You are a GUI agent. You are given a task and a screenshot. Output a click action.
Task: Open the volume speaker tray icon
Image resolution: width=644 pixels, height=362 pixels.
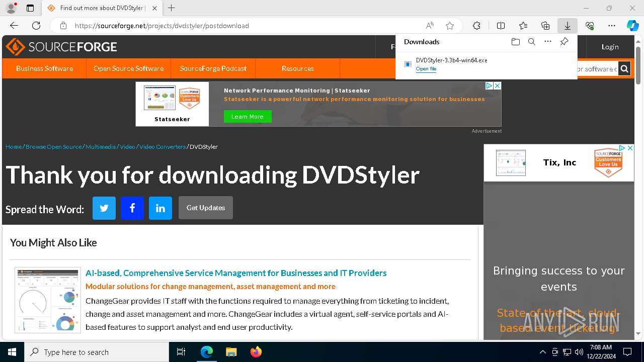point(579,352)
